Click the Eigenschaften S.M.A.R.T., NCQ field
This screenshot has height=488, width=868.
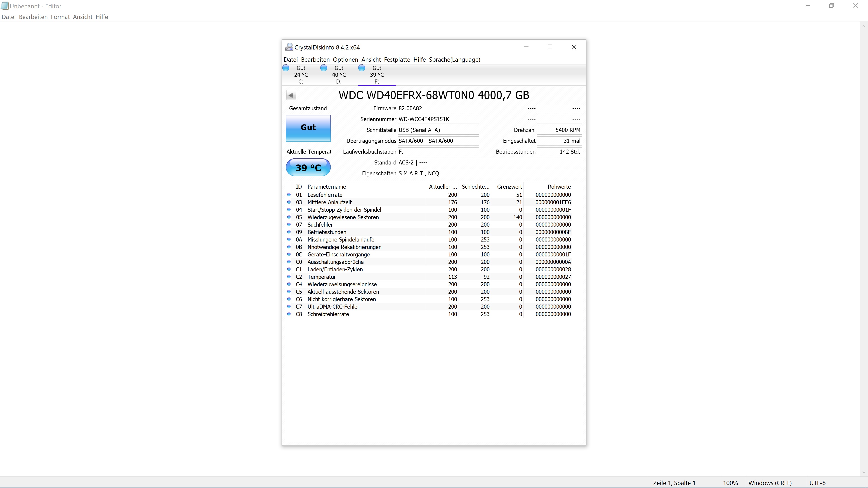click(x=490, y=174)
